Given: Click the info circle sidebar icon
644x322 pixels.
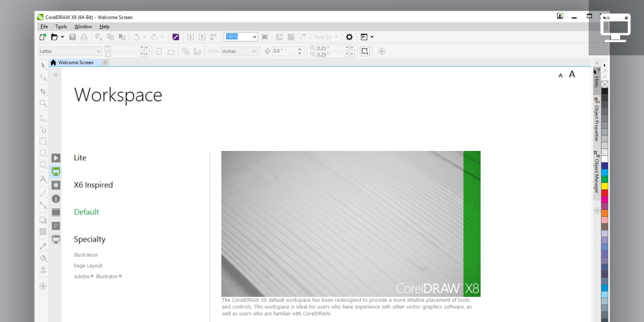Looking at the screenshot, I should (x=56, y=199).
